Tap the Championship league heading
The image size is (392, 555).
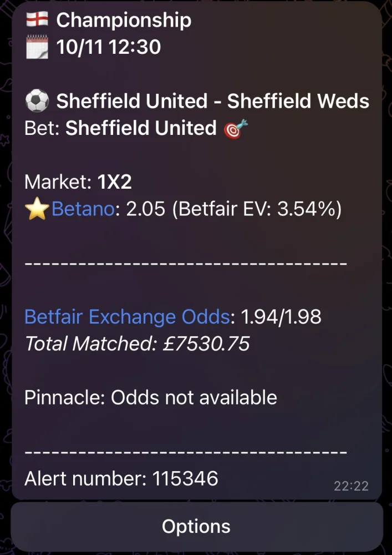tap(124, 21)
